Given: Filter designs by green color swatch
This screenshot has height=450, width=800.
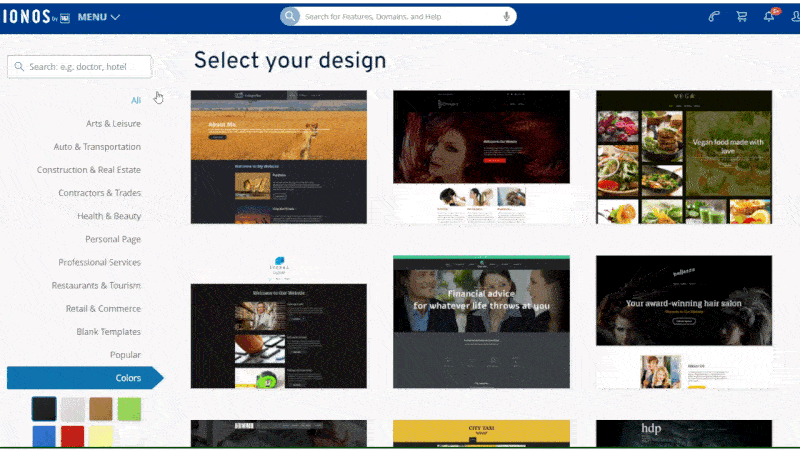Looking at the screenshot, I should click(x=129, y=408).
